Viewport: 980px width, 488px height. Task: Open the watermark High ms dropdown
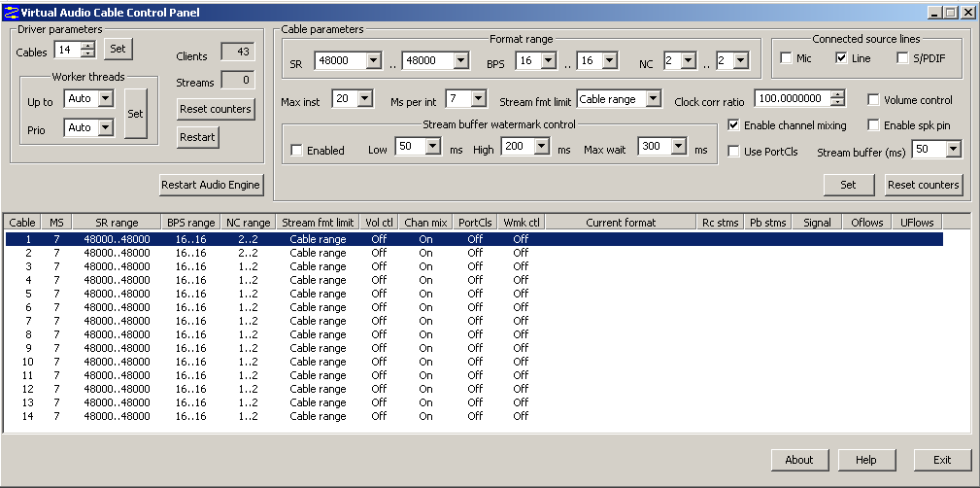click(x=542, y=147)
